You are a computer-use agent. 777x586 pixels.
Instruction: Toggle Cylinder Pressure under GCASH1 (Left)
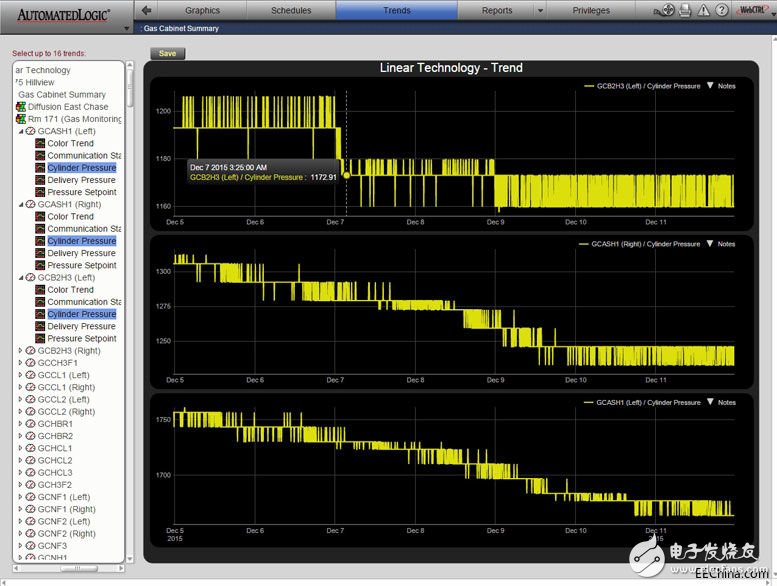coord(81,168)
